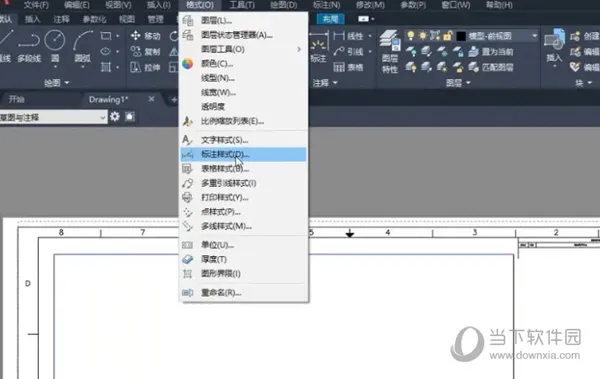
Task: Choose Layer States Manager (图层状态管理器) item
Action: click(243, 35)
